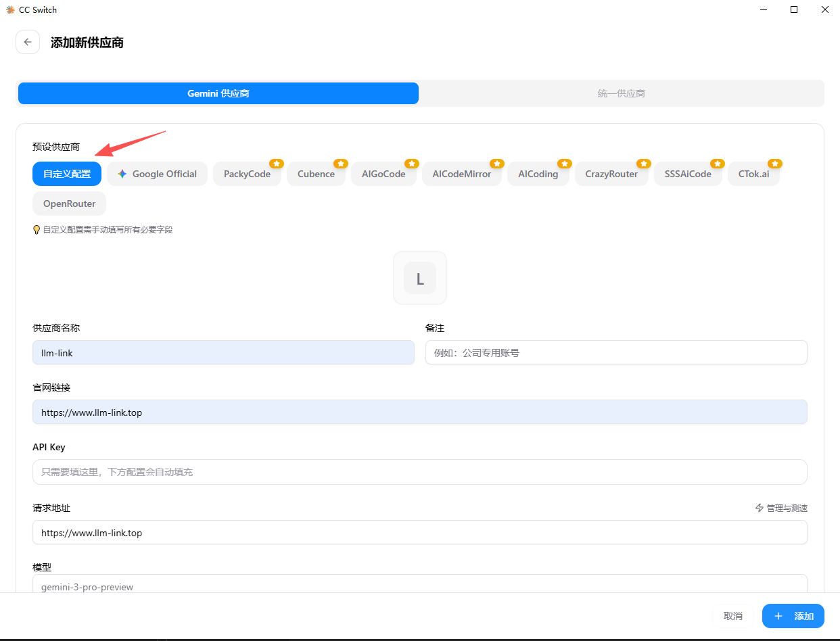Click the L provider avatar icon
Screen dimensions: 840x641
coord(420,278)
